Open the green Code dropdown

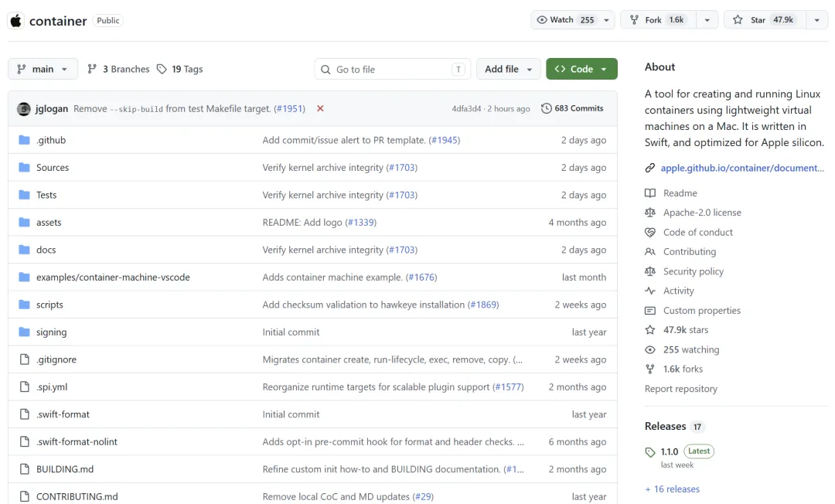click(581, 70)
